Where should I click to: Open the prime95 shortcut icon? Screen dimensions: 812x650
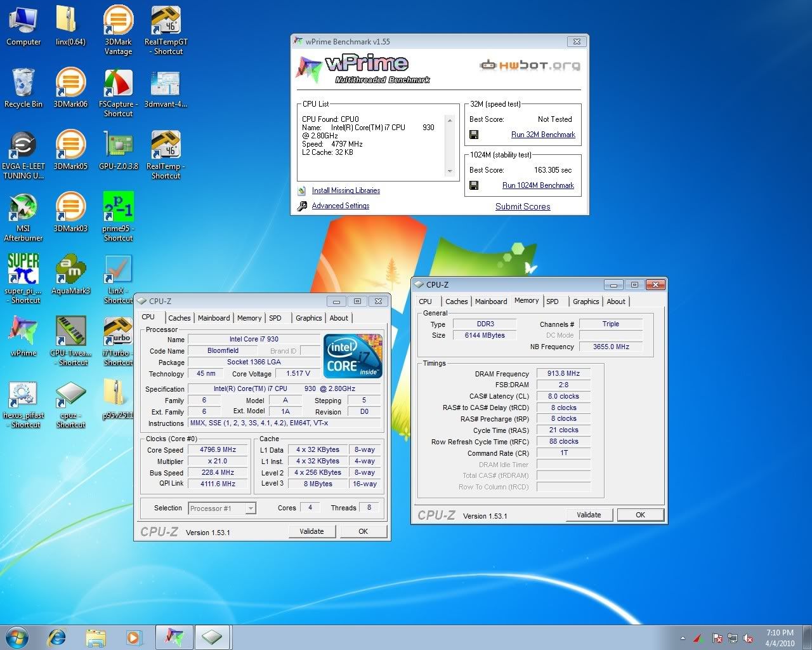coord(118,217)
